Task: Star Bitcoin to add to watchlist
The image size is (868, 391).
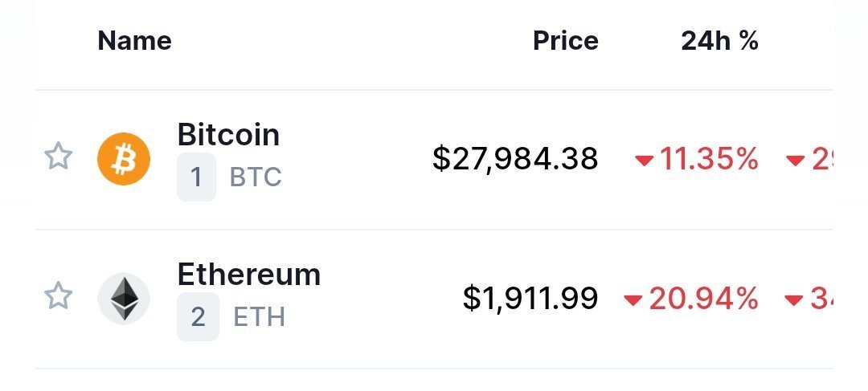Action: [58, 157]
